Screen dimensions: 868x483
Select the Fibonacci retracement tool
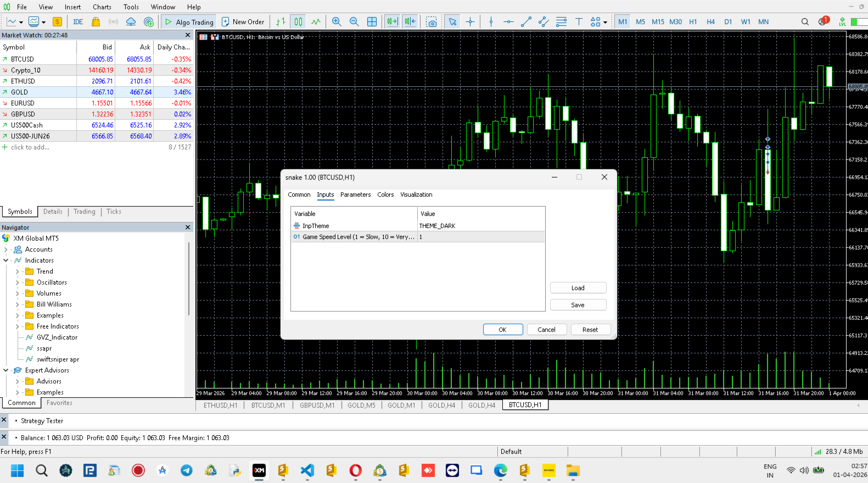[x=561, y=22]
